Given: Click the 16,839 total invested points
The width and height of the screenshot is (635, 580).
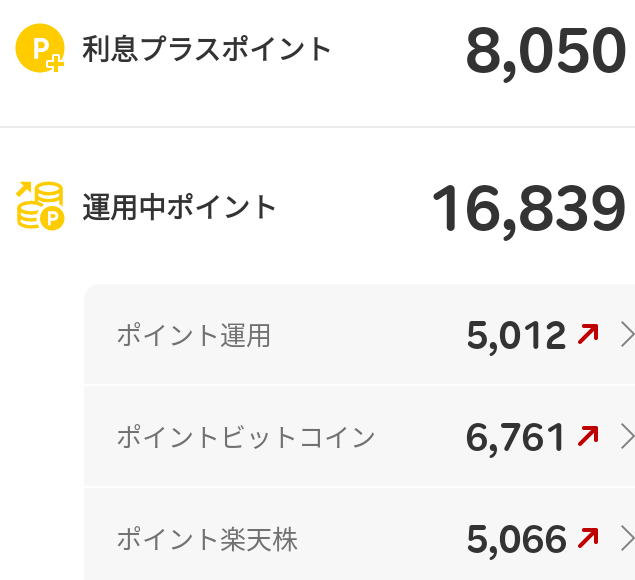Looking at the screenshot, I should pos(528,209).
